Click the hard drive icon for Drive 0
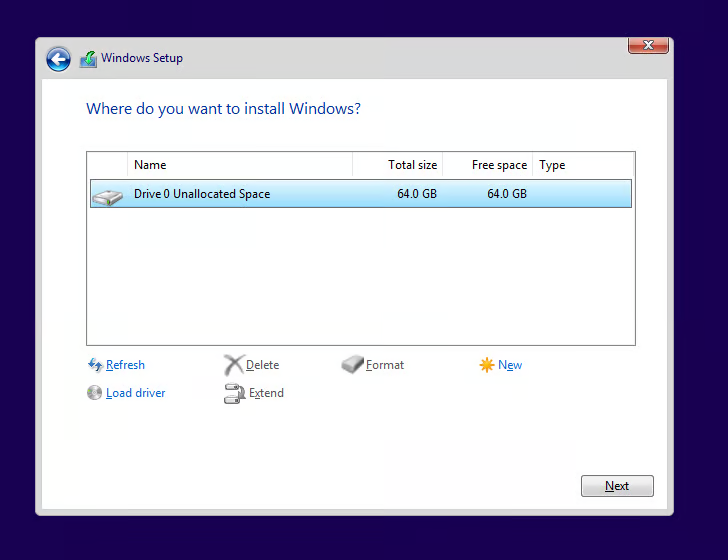 click(x=107, y=195)
